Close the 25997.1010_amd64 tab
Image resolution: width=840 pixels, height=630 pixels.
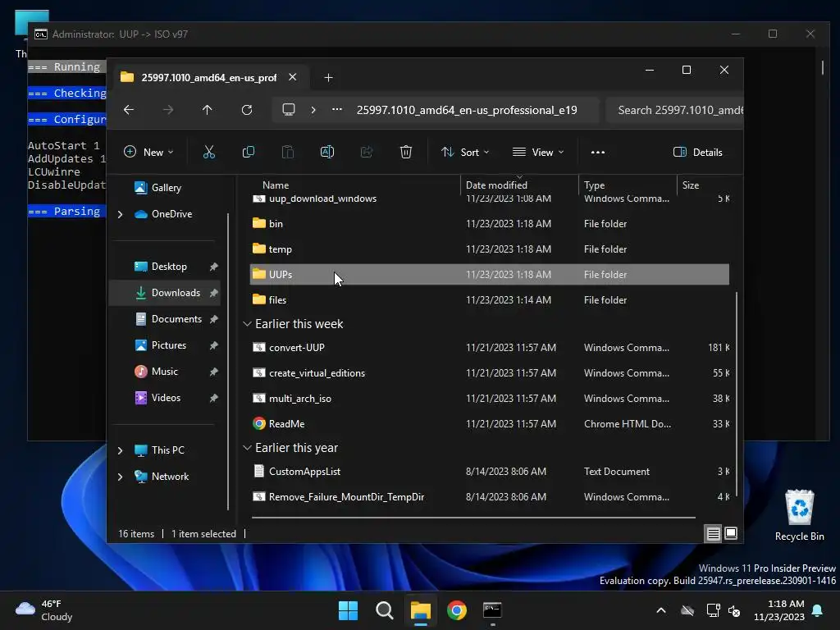point(293,77)
